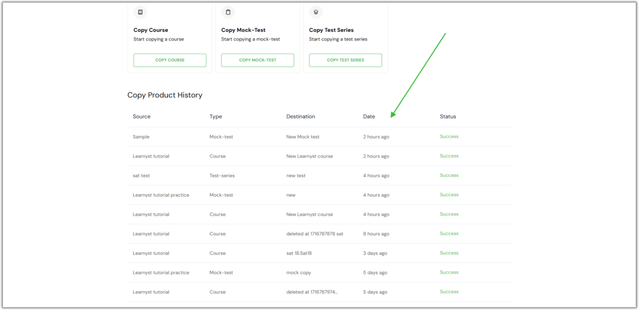Click the COPY TEST SERIES button

tap(345, 60)
